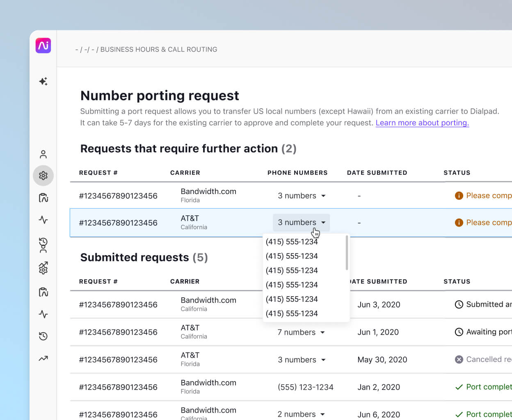Expand the 7 numbers list for AT&T
512x420 pixels.
pos(301,332)
